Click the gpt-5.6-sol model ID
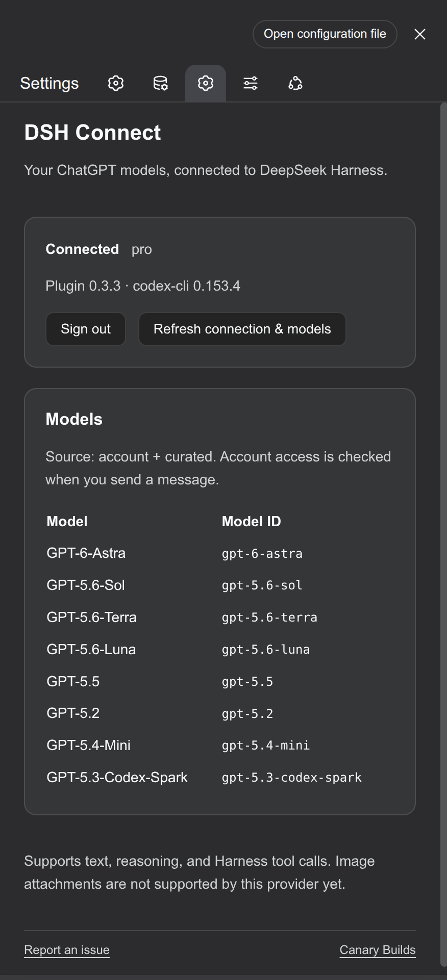Image resolution: width=447 pixels, height=980 pixels. [x=262, y=585]
